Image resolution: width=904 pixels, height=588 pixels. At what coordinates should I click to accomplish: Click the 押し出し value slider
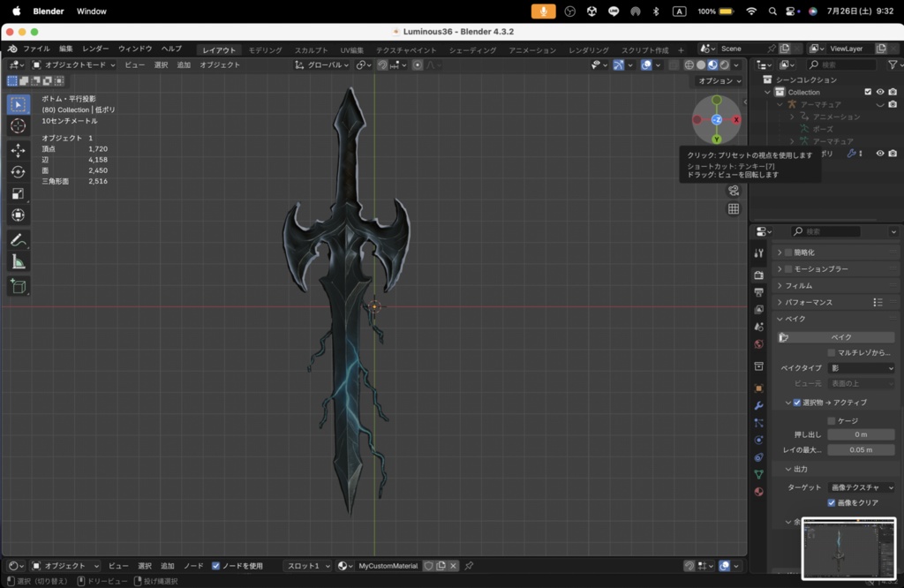pos(861,434)
